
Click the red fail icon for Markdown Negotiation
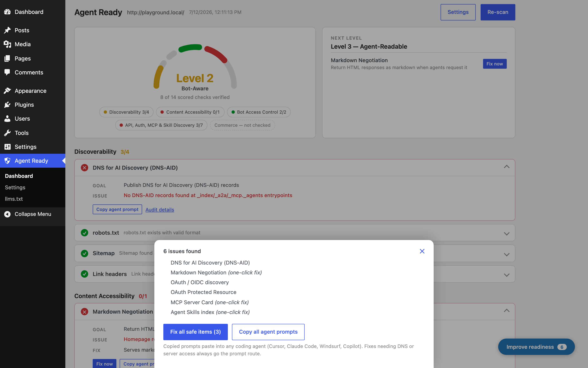pos(84,312)
